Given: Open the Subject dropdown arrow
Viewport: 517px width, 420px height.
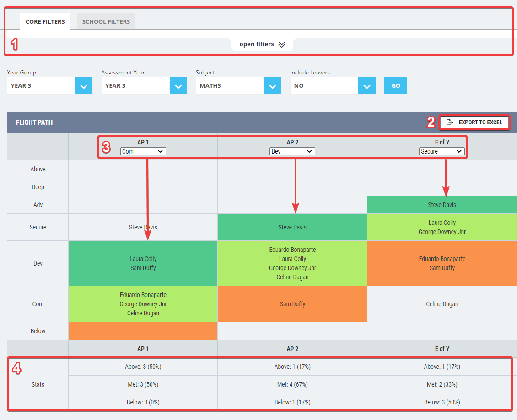Looking at the screenshot, I should [272, 85].
